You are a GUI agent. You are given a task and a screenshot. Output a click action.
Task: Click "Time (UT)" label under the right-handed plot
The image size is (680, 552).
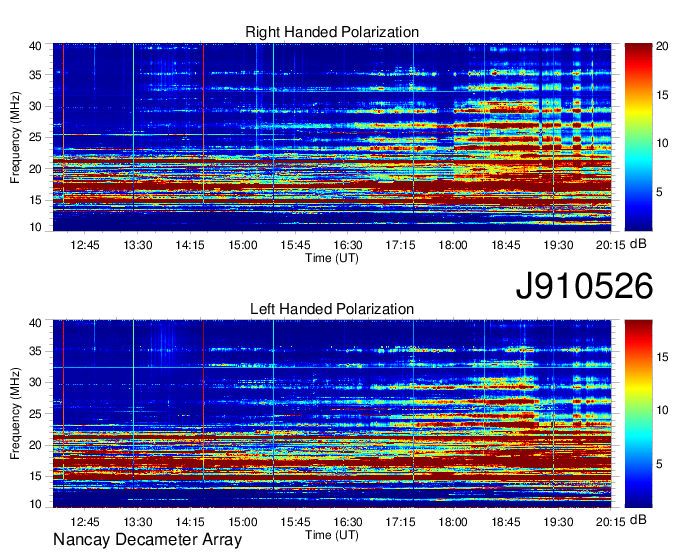(332, 258)
